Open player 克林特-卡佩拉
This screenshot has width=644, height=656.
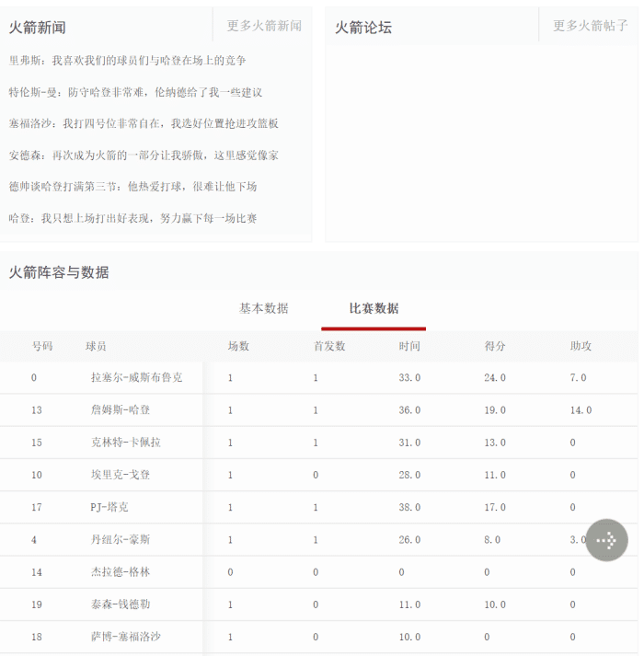(x=126, y=443)
